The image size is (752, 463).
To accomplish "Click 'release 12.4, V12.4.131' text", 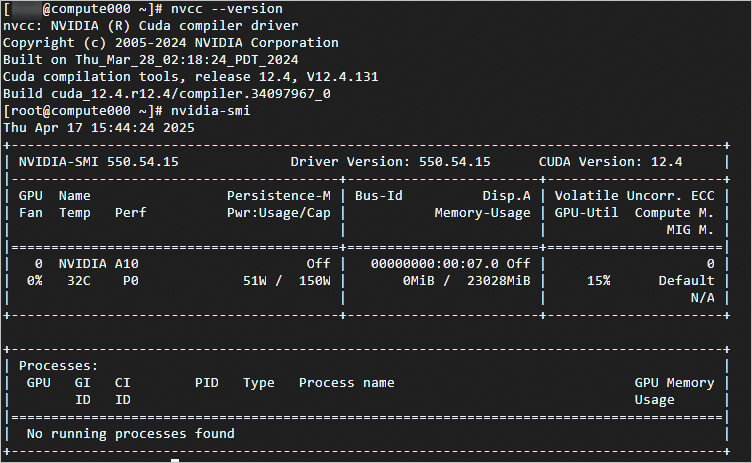I will pyautogui.click(x=286, y=77).
